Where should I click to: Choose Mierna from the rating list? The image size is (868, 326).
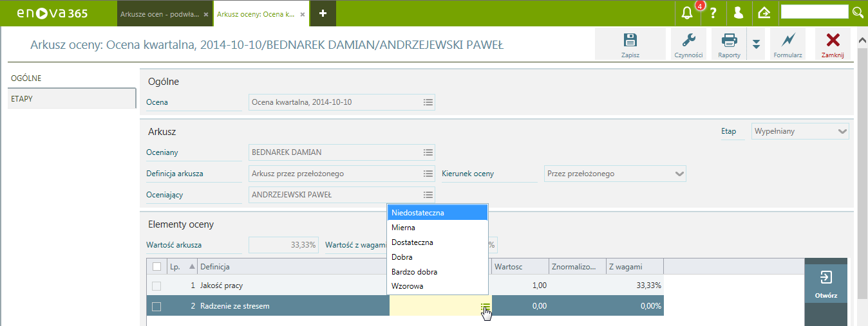tap(437, 228)
